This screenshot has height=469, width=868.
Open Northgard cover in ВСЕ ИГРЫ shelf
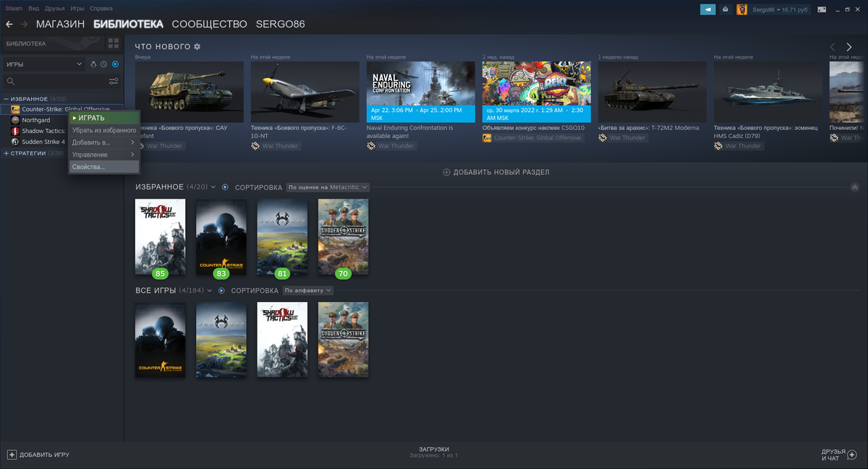pos(221,340)
